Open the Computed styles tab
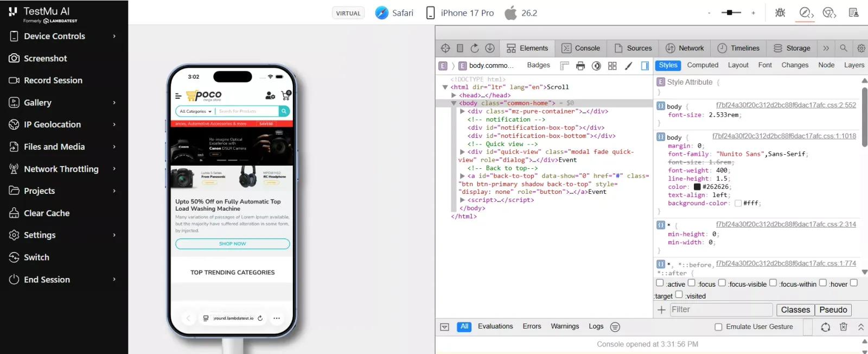868x354 pixels. pyautogui.click(x=703, y=65)
